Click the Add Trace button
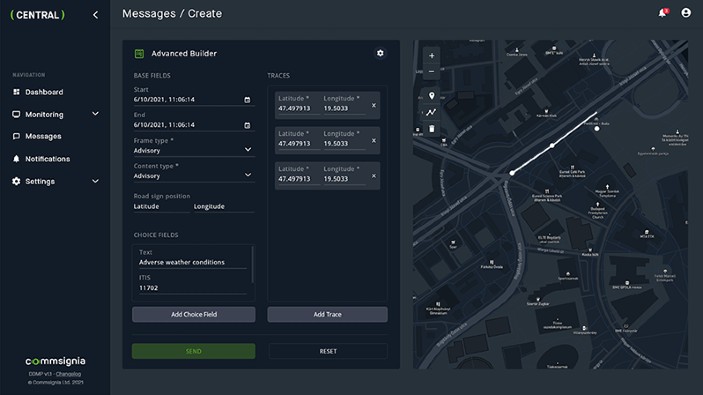This screenshot has height=395, width=703. coord(327,314)
